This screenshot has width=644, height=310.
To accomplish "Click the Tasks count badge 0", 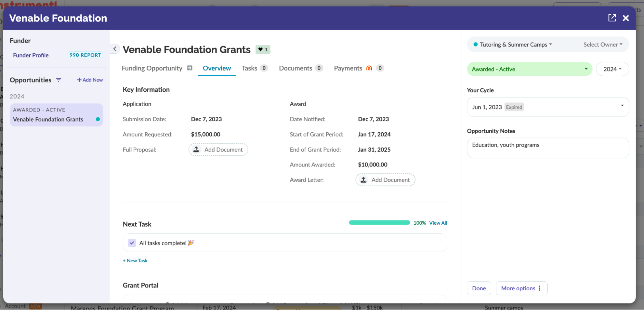I will (x=264, y=68).
